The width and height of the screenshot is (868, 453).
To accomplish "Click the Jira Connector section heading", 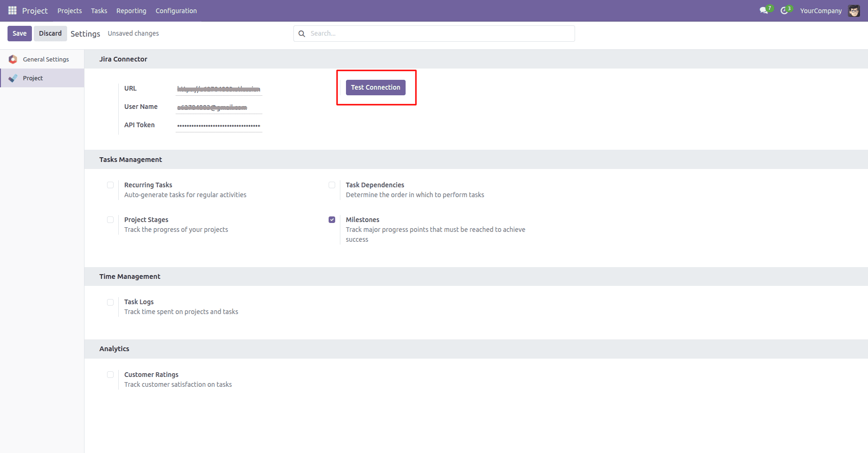I will (x=123, y=59).
